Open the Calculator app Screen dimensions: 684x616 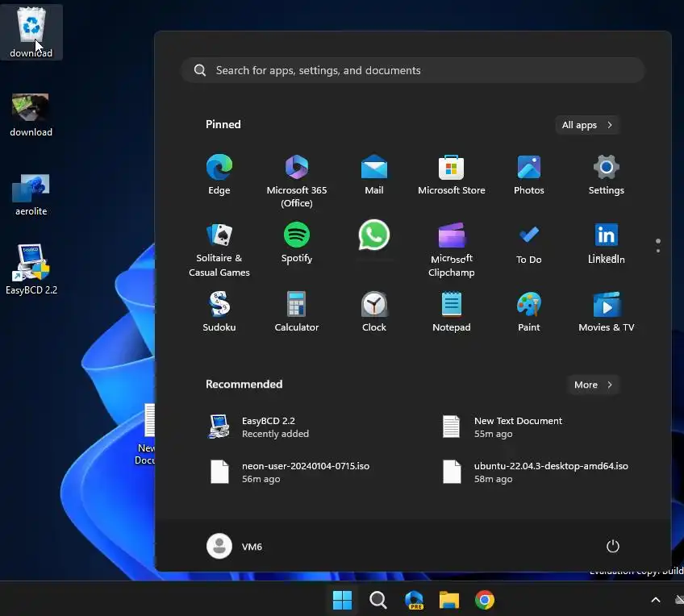[297, 311]
